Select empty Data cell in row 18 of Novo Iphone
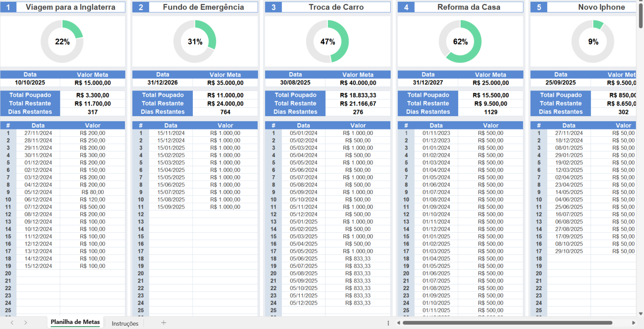The width and height of the screenshot is (644, 329). pos(569,259)
